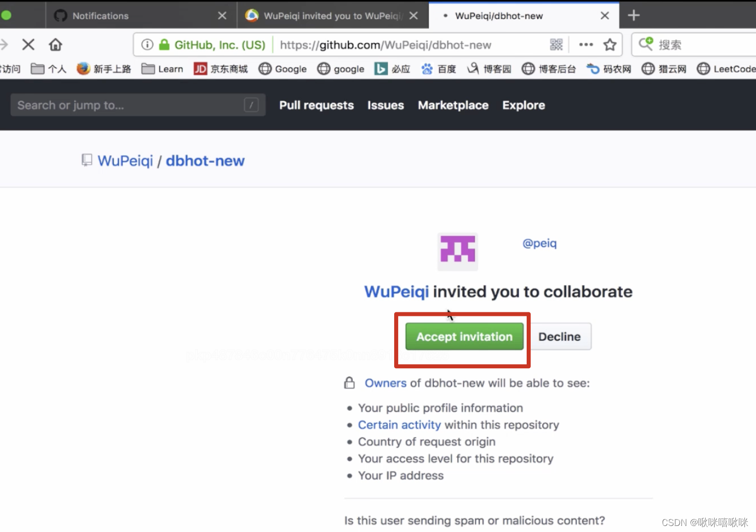Screen dimensions: 756x532
Task: Decline the collaboration invitation
Action: 559,337
